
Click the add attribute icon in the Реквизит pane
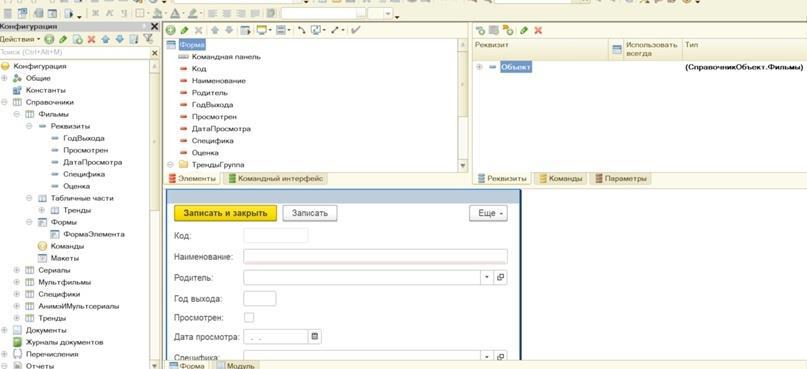(x=481, y=30)
